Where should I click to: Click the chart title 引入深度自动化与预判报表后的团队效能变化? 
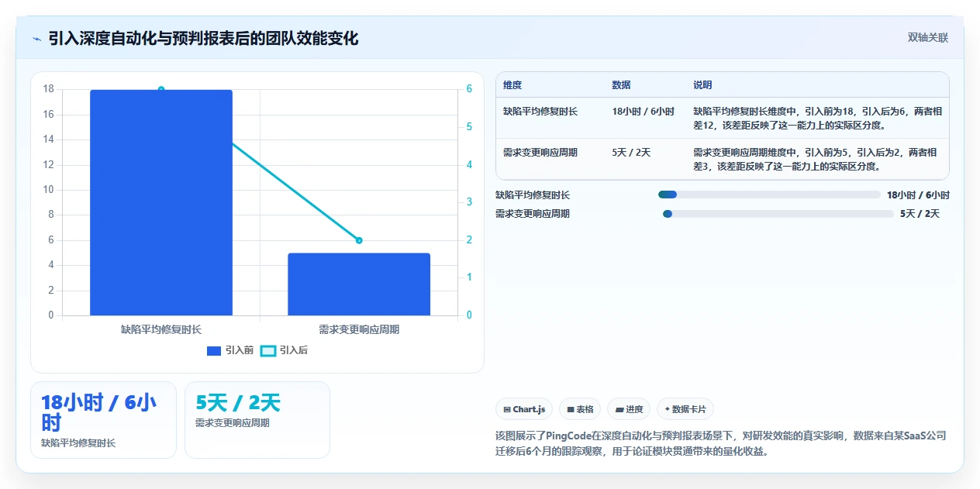[203, 39]
